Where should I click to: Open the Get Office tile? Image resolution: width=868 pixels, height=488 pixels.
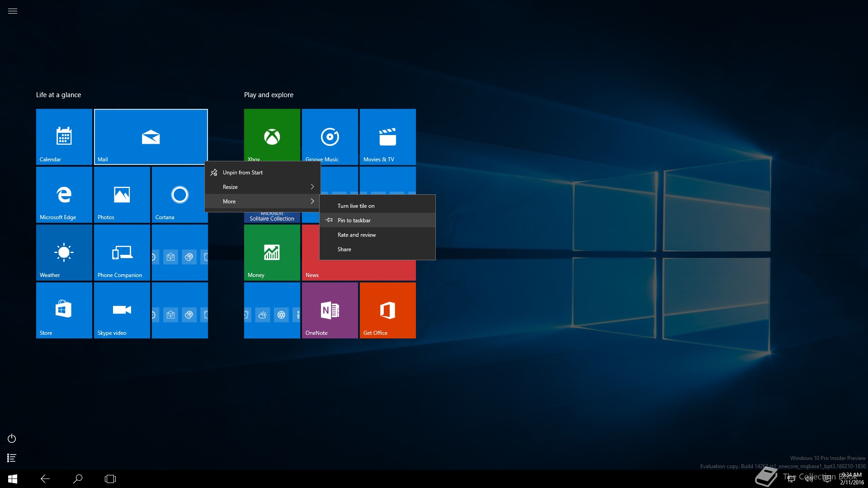(x=388, y=310)
